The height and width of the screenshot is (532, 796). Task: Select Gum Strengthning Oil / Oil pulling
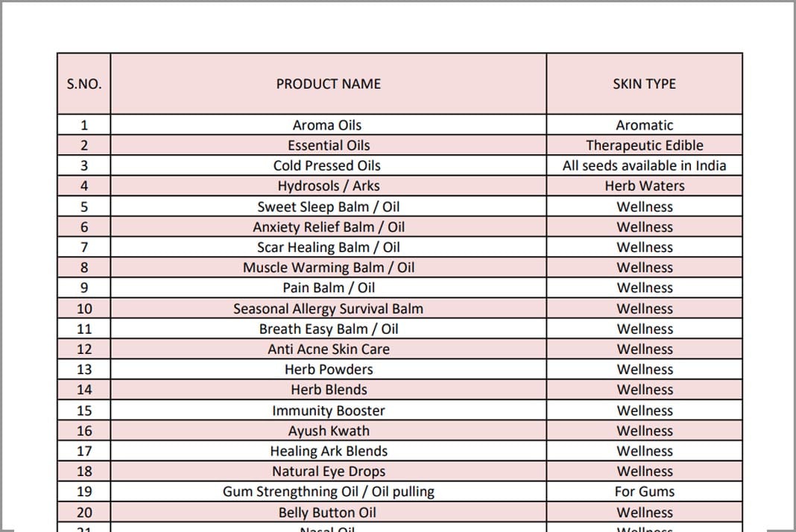(x=329, y=492)
